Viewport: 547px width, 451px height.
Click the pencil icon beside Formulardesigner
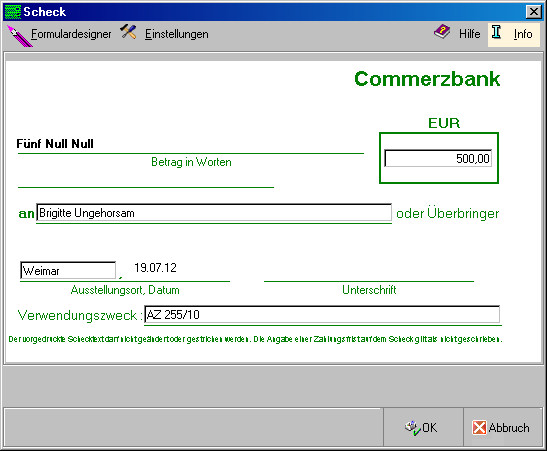pyautogui.click(x=19, y=36)
